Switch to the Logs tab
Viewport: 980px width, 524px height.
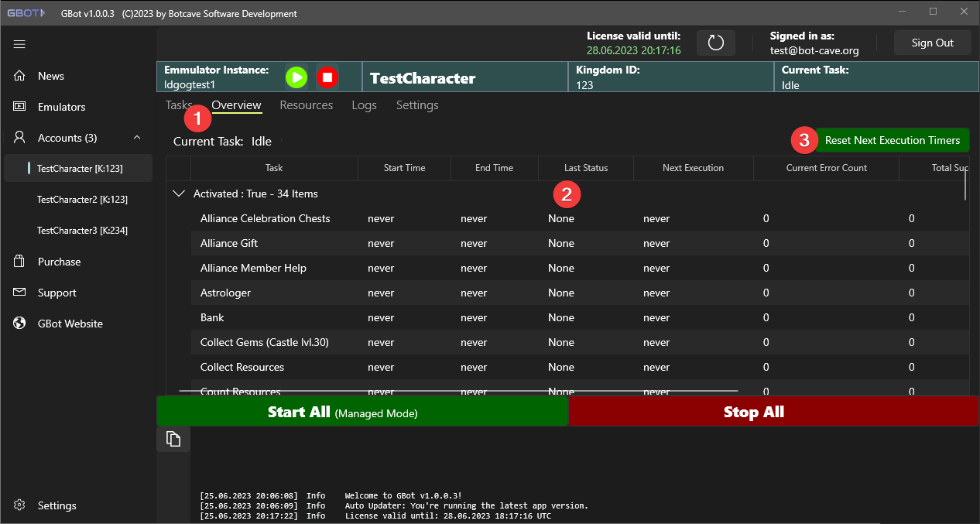tap(364, 105)
